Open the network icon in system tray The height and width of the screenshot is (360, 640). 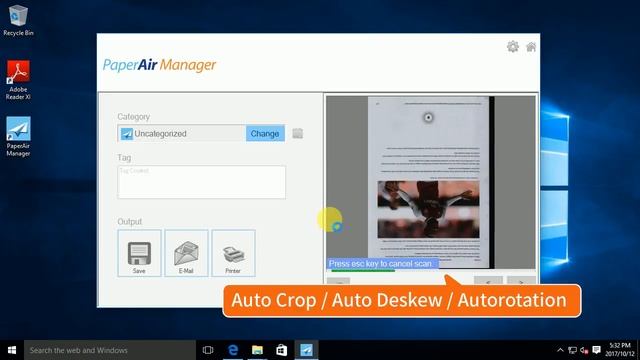(x=572, y=350)
